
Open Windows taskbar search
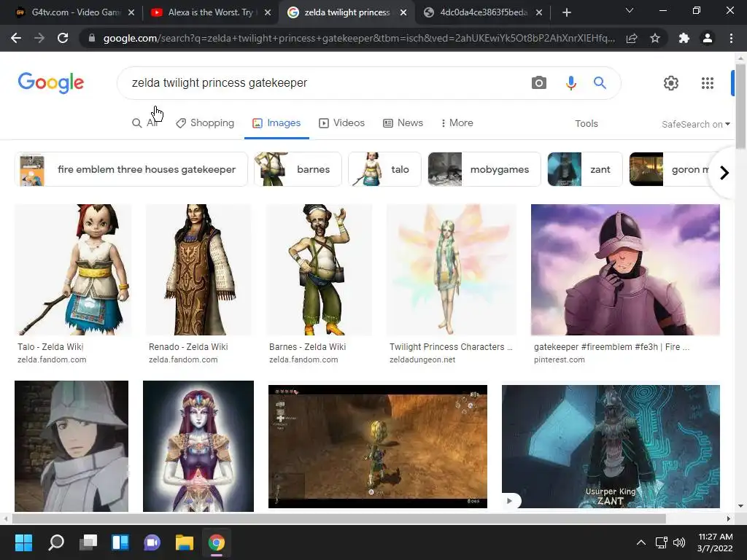[x=56, y=542]
